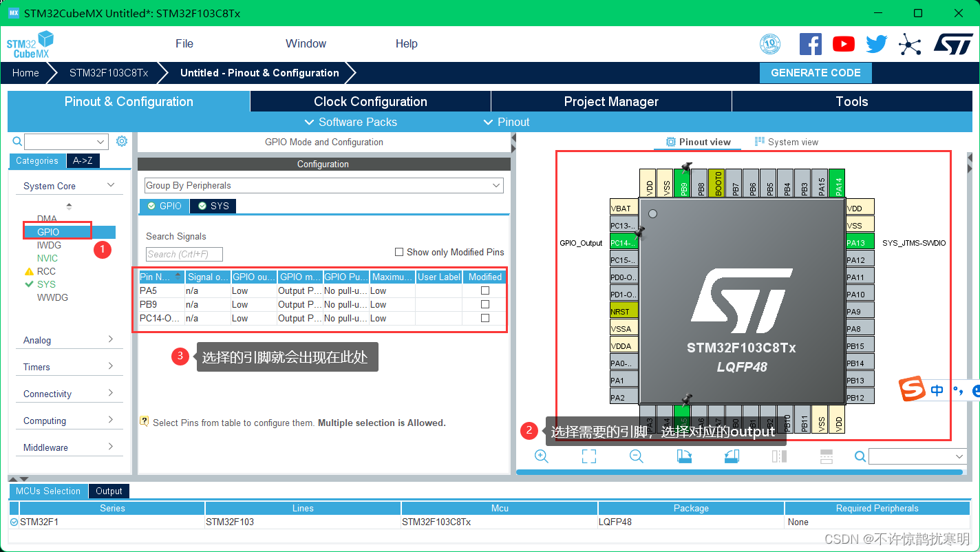Sort by the Pin Name column header
The image size is (980, 552).
click(x=162, y=277)
